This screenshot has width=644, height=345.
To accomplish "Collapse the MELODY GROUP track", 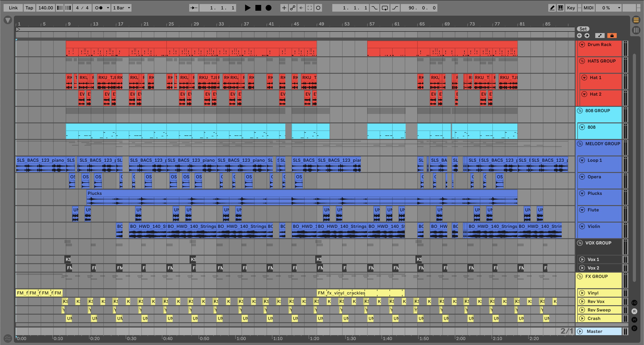I will point(580,144).
